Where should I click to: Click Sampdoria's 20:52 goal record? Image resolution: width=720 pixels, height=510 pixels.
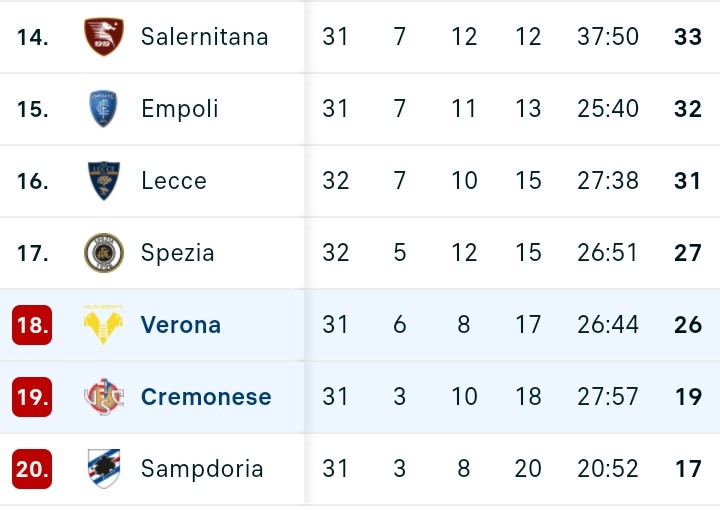pyautogui.click(x=608, y=469)
